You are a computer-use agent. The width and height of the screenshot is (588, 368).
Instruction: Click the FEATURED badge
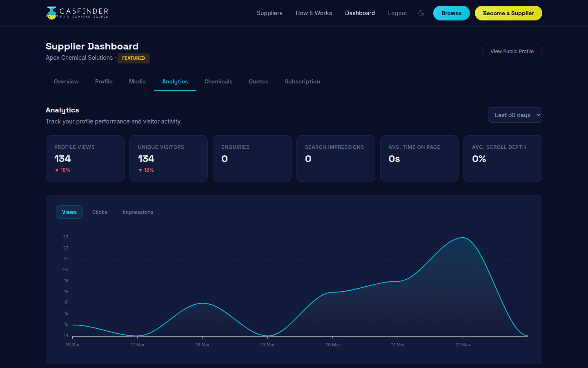click(133, 58)
